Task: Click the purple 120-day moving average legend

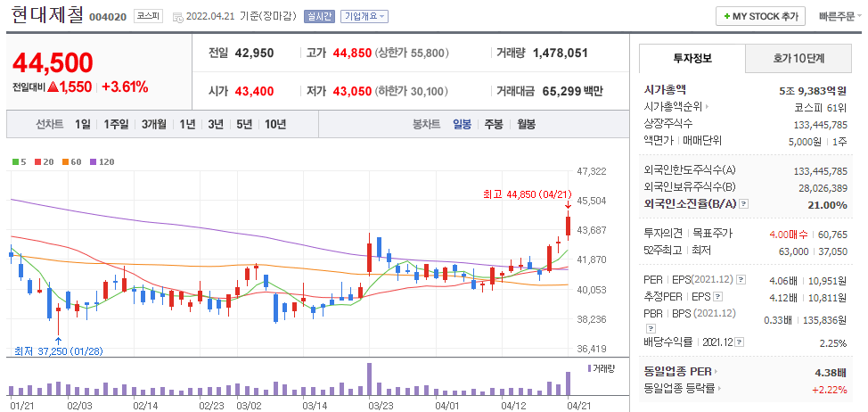Action: click(102, 162)
